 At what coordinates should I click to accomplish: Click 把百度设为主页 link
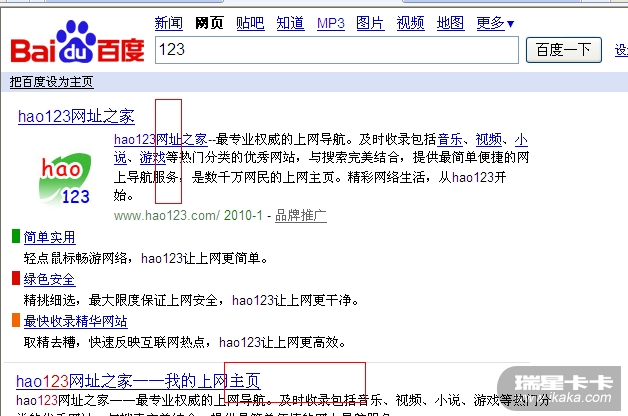coord(52,82)
